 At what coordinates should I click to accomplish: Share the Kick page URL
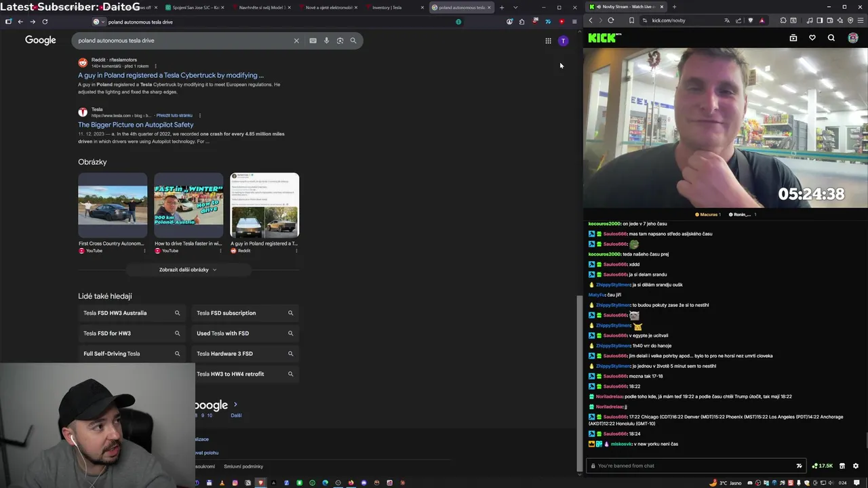tap(738, 20)
